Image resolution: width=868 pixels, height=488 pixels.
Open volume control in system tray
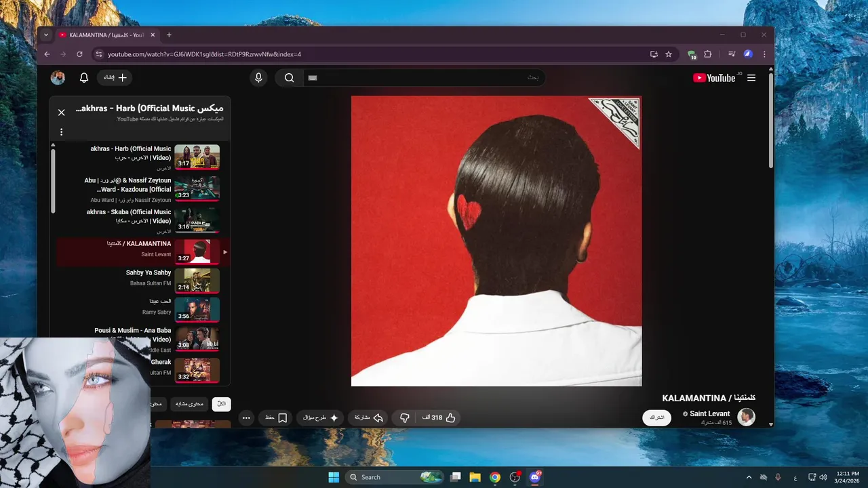tap(823, 477)
